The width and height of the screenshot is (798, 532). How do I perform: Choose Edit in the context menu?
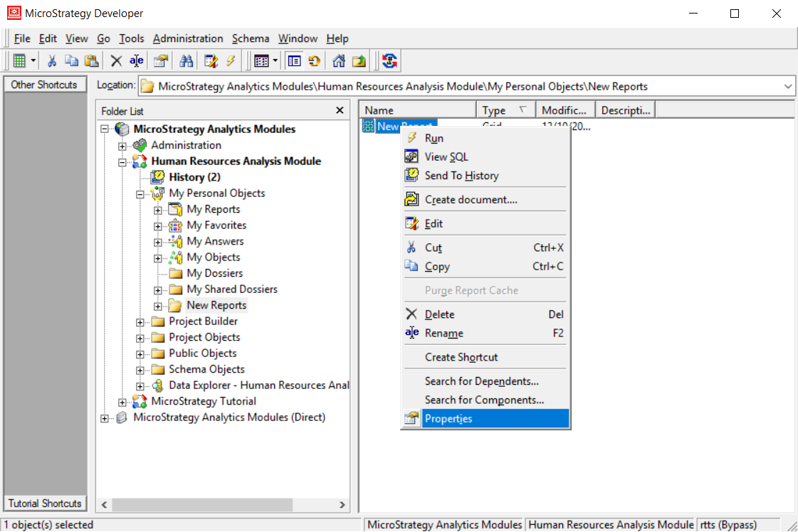(485, 223)
